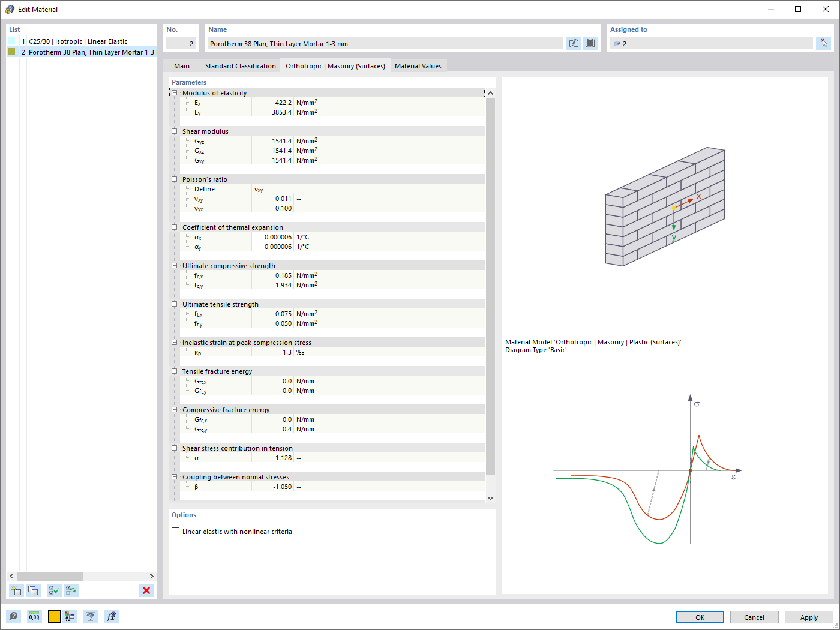
Task: Collapse the Ultimate tensile strength section
Action: (174, 304)
